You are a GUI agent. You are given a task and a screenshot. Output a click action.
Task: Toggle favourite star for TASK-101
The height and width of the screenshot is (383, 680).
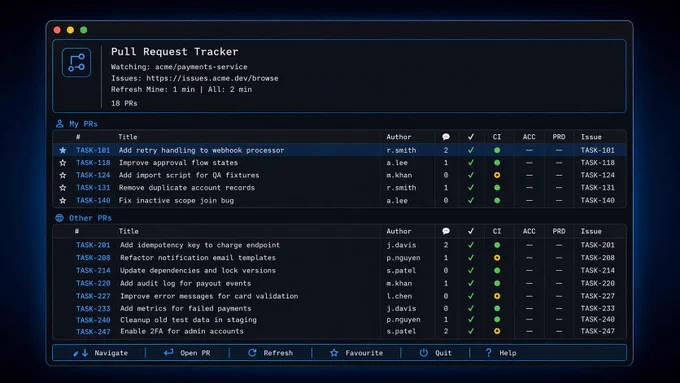pos(63,150)
